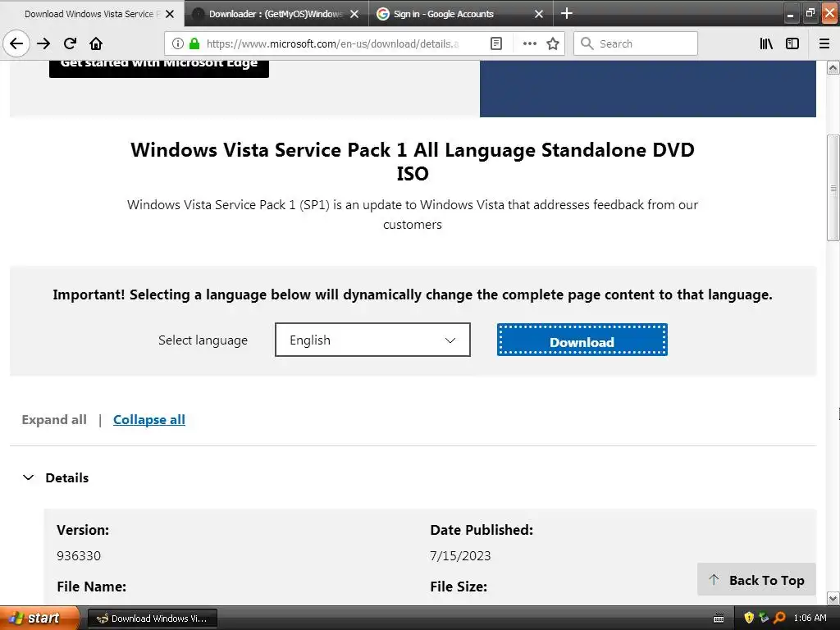Go forward one page
The image size is (840, 630).
tap(43, 43)
